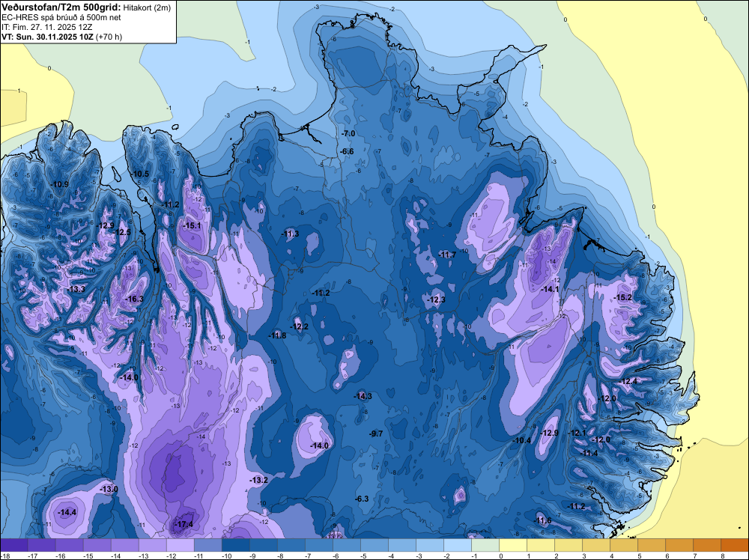749x560 pixels.
Task: Click the -11.7 temperature reading
Action: point(447,255)
